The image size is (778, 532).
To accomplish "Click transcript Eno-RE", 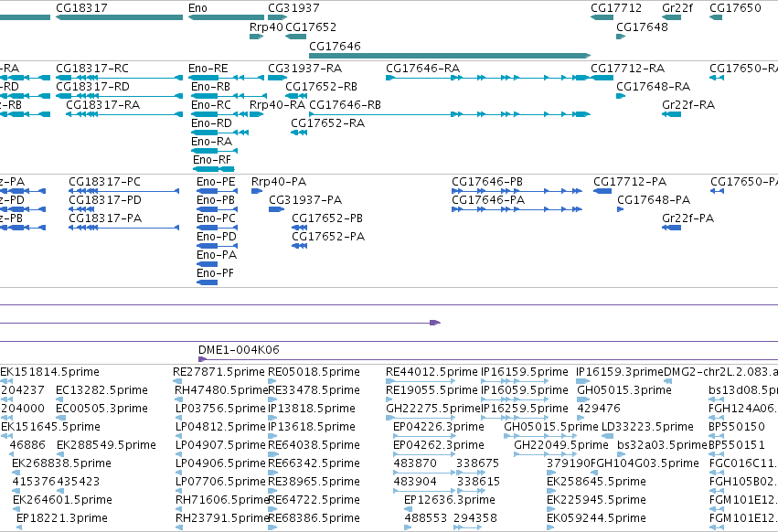I will pos(208,68).
